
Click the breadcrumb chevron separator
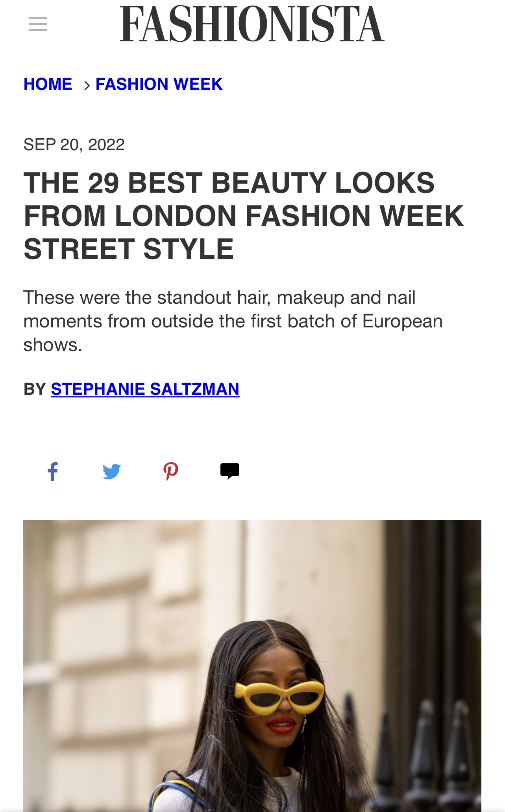pyautogui.click(x=87, y=85)
